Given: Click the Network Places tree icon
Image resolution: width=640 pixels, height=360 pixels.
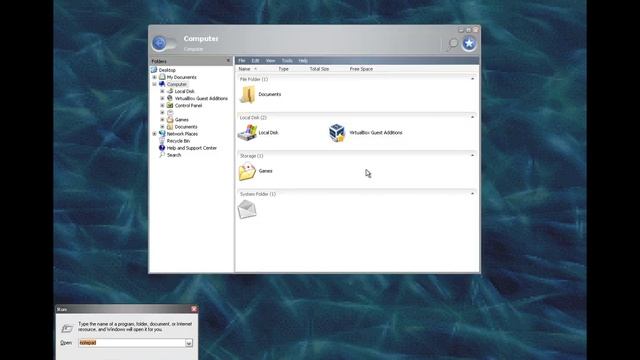Looking at the screenshot, I should click(162, 133).
